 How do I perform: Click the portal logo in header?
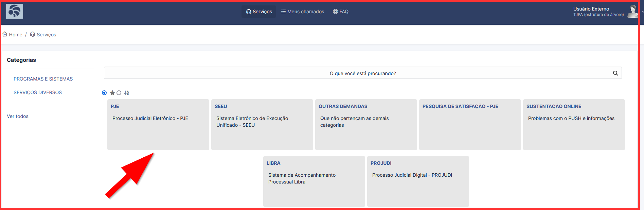point(15,11)
